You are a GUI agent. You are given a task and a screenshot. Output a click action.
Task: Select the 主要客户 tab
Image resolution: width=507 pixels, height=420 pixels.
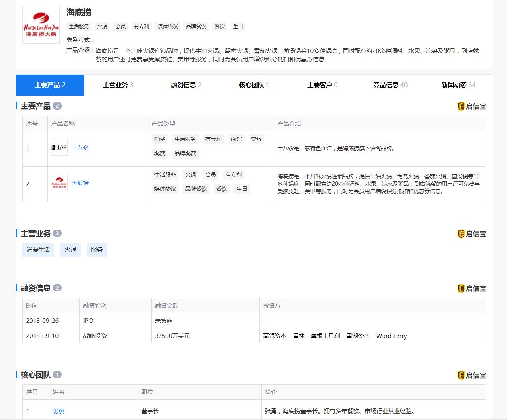(322, 85)
